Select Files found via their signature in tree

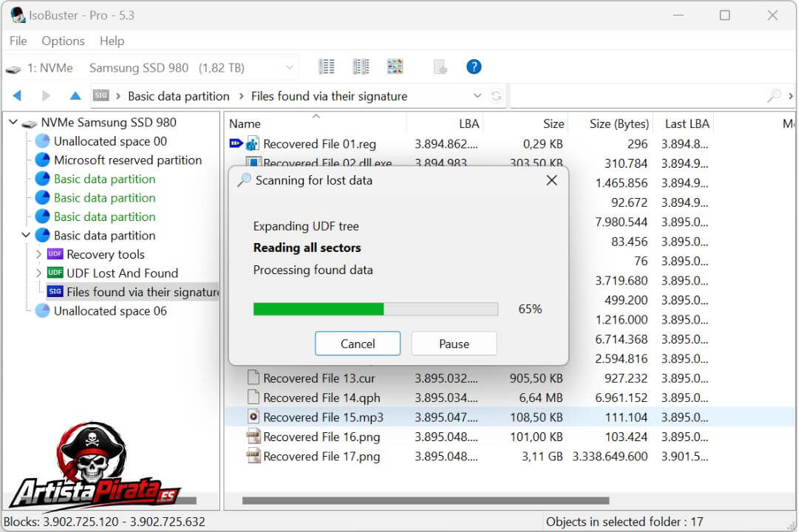[x=143, y=292]
